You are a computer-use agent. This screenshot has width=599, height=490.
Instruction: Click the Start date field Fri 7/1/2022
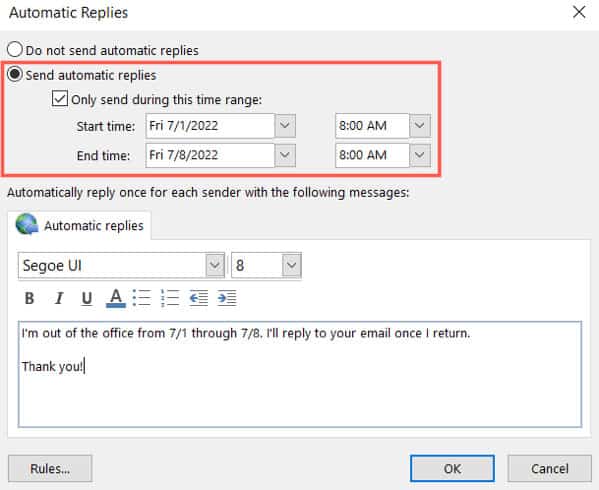[x=210, y=126]
